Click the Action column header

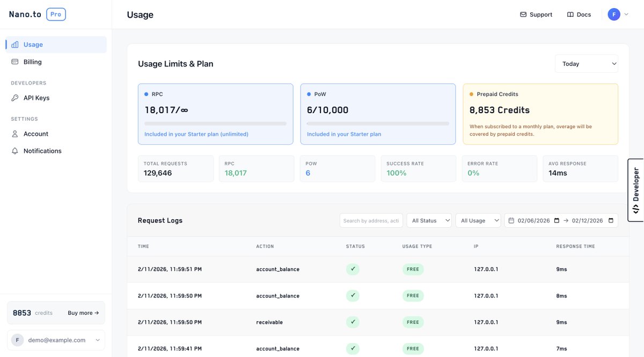pos(265,247)
